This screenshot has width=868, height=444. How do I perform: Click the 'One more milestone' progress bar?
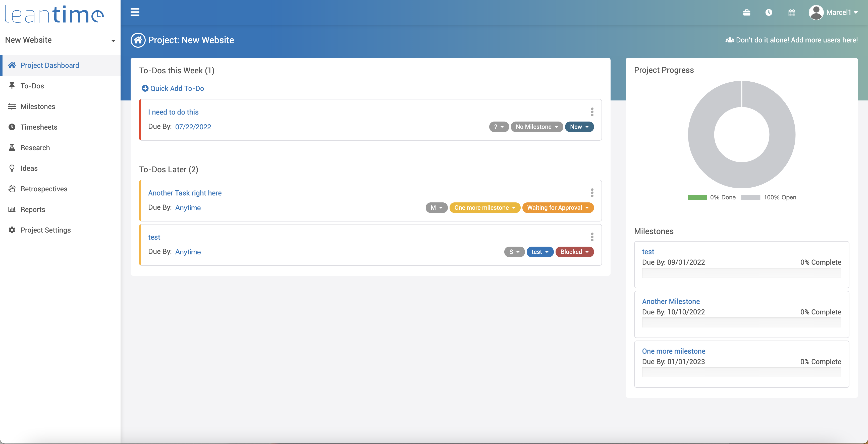coord(741,372)
